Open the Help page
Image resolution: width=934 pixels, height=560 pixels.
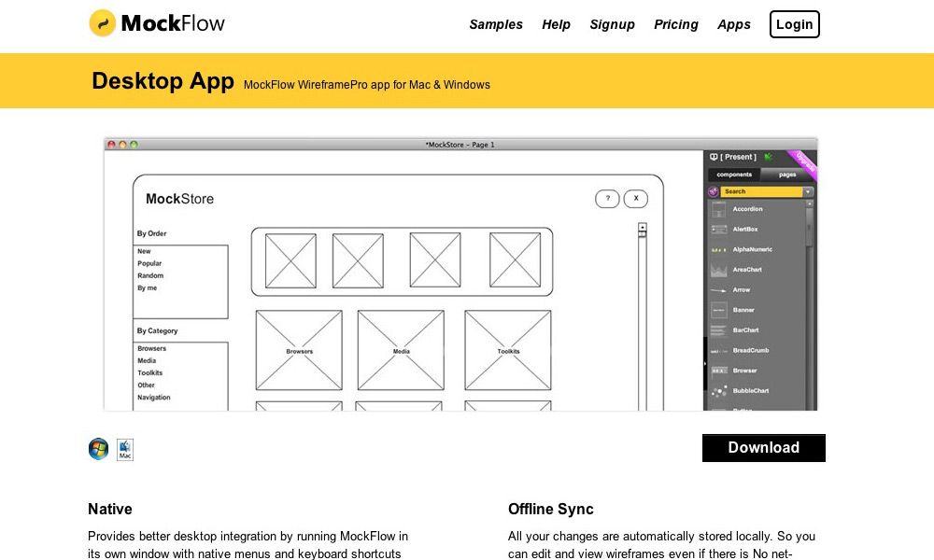pyautogui.click(x=556, y=24)
